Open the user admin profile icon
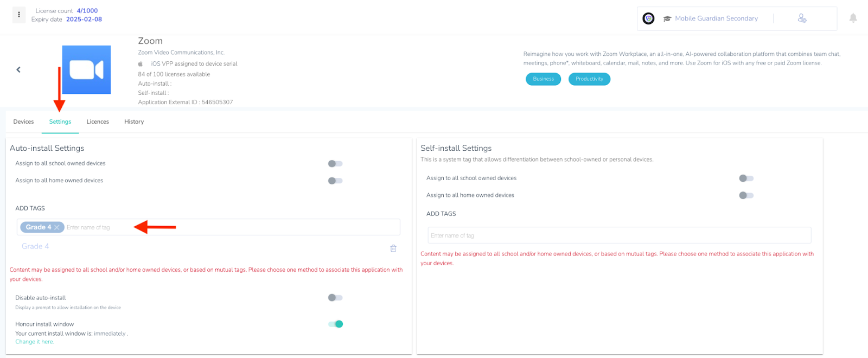Viewport: 868px width, 358px height. (802, 18)
